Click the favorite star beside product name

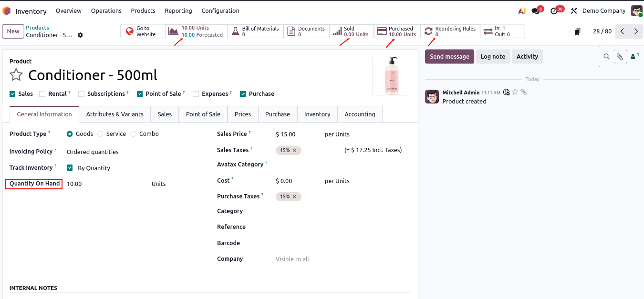pyautogui.click(x=16, y=75)
